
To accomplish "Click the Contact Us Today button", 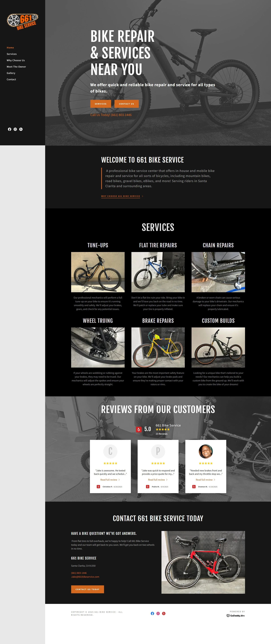I will click(x=87, y=589).
